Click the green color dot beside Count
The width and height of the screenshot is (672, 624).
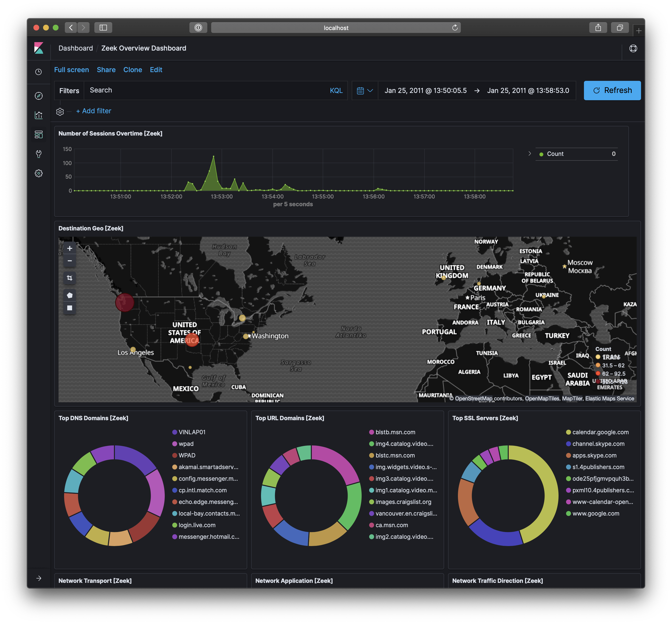point(541,154)
